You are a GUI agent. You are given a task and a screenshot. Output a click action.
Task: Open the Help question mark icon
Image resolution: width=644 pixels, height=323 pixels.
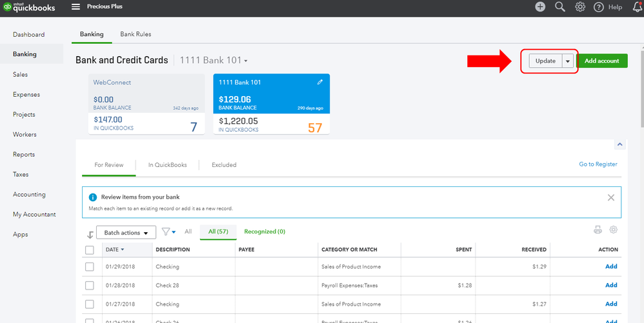[x=599, y=7]
